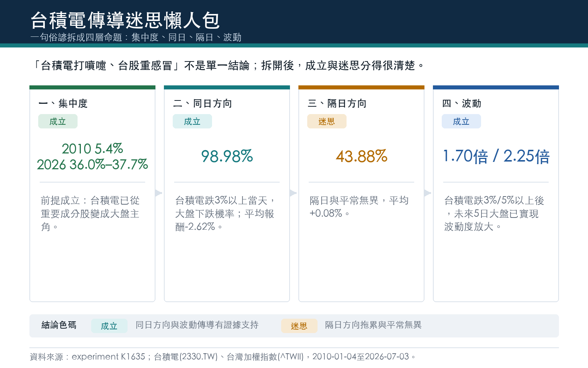Click the 迷思 badge under 隔日方向
Image resolution: width=588 pixels, height=368 pixels.
(327, 121)
